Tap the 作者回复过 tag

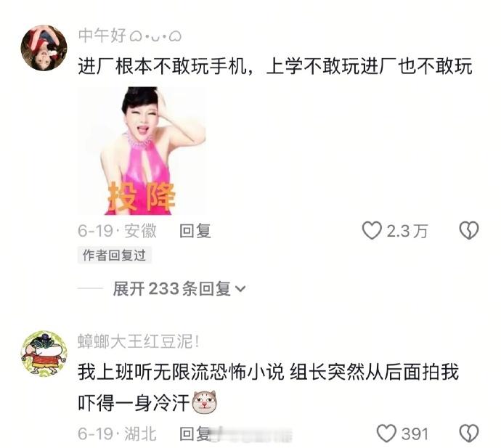[115, 256]
